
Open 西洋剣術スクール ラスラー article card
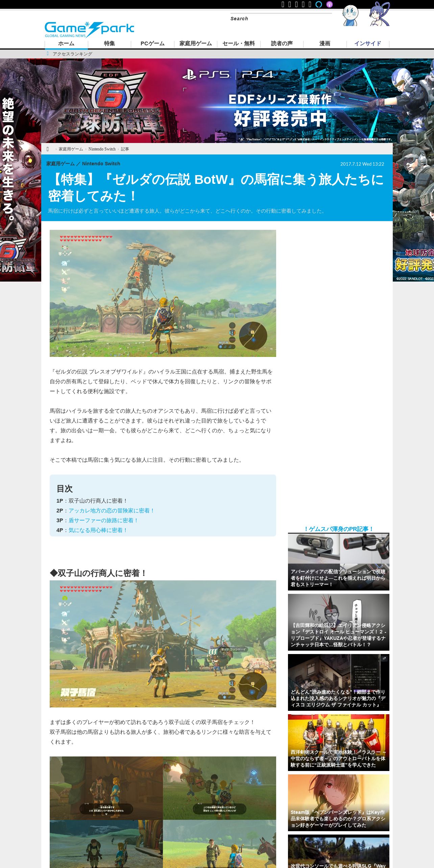pyautogui.click(x=339, y=743)
